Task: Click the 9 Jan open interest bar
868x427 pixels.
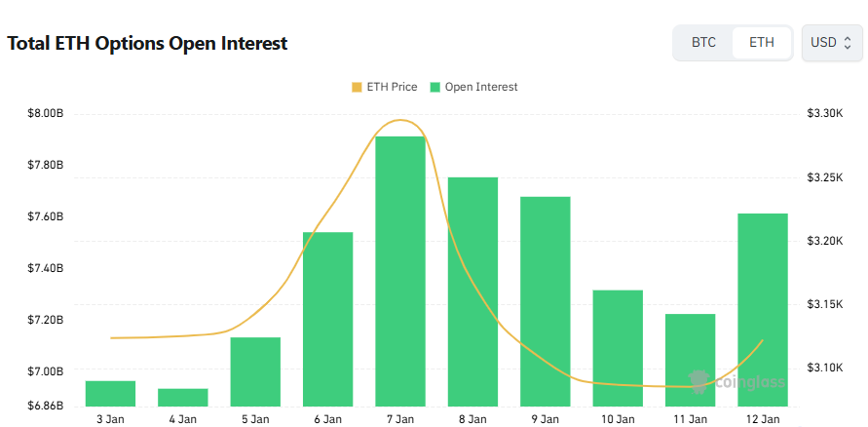Action: (546, 301)
